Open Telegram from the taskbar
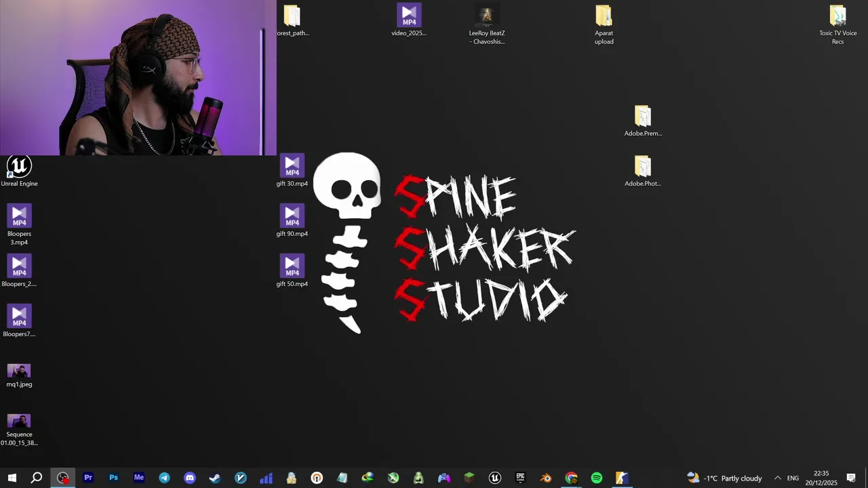This screenshot has width=868, height=488. 164,478
